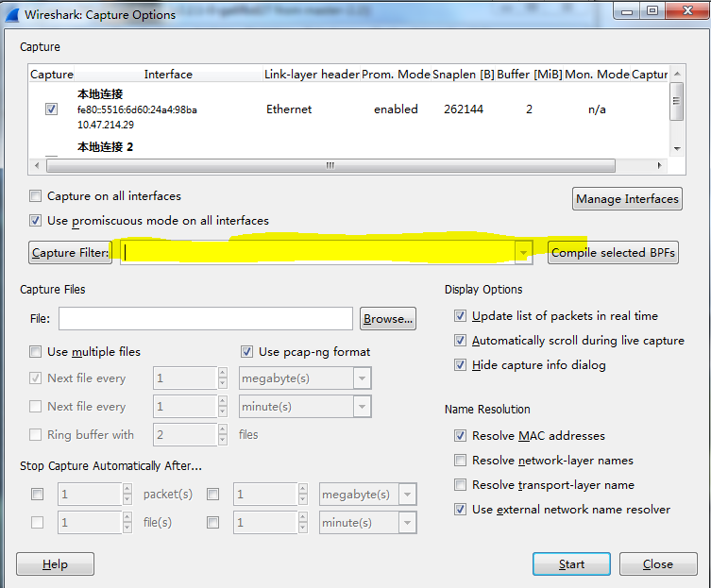Enable Capture on all interfaces

pos(35,196)
